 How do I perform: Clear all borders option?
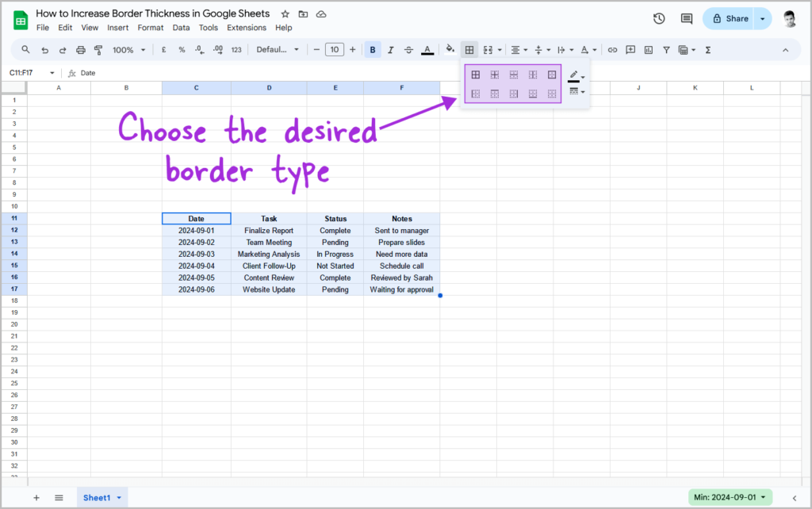coord(552,94)
